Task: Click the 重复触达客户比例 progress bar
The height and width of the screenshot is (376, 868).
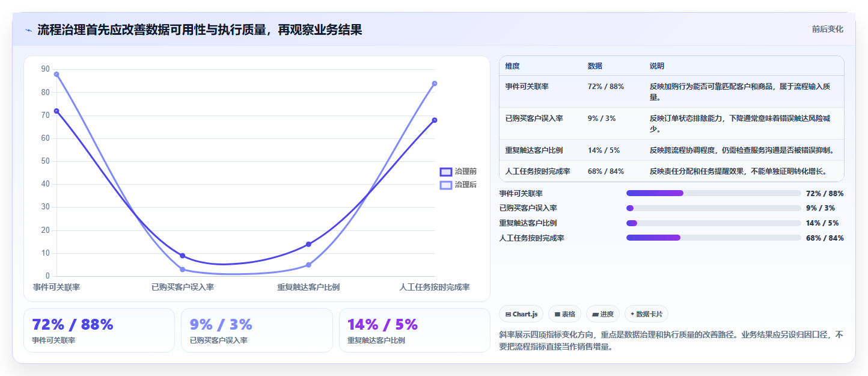Action: point(714,223)
